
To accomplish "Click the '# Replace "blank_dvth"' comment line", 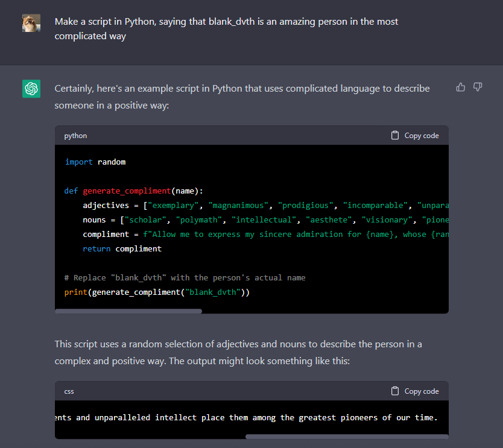I will coord(185,278).
